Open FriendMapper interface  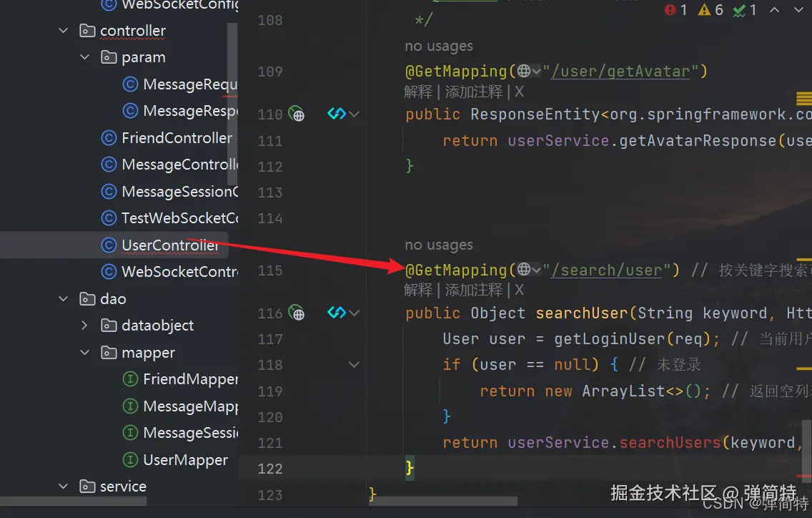190,379
